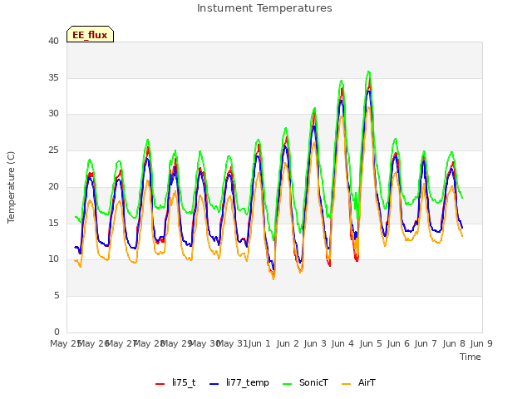The width and height of the screenshot is (532, 399).
Task: Click the Jun 1 x-axis label
Action: [259, 343]
